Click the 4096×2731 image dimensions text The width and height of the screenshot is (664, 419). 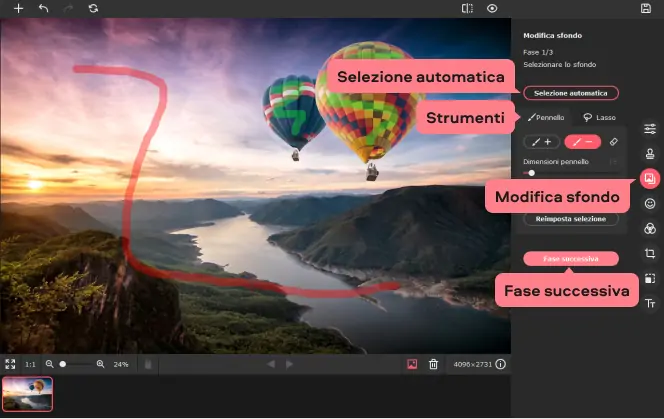click(473, 364)
